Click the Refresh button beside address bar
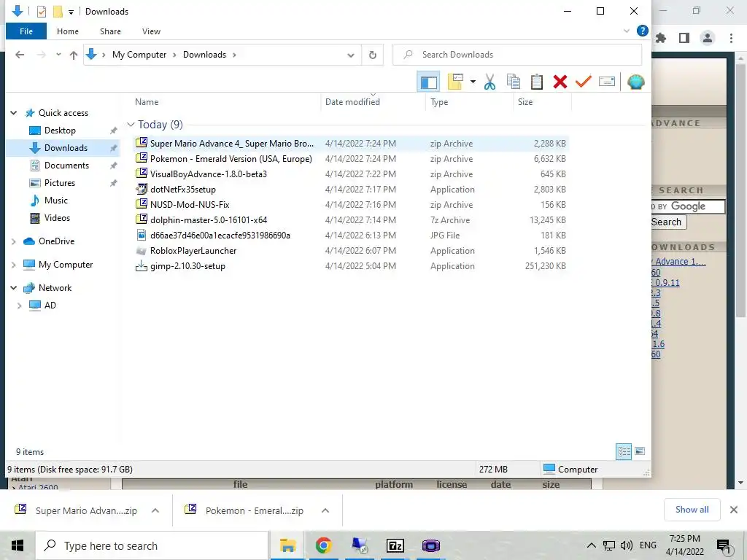The height and width of the screenshot is (560, 747). (373, 55)
